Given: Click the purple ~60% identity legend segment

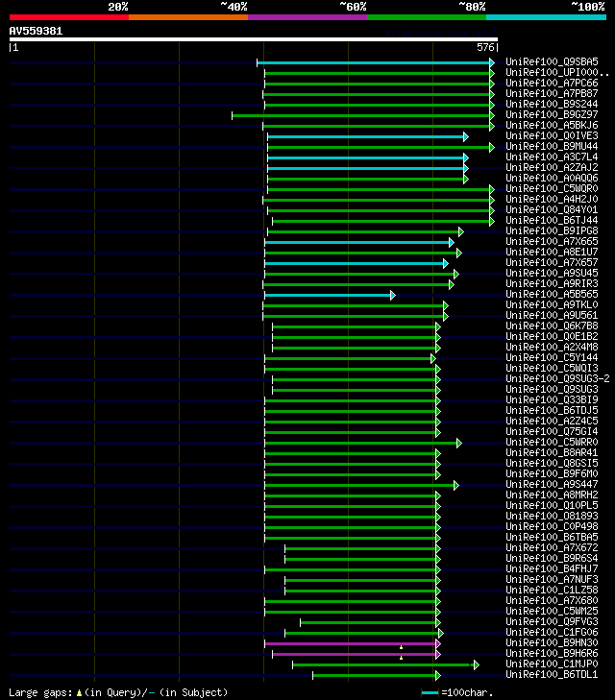Looking at the screenshot, I should point(307,17).
